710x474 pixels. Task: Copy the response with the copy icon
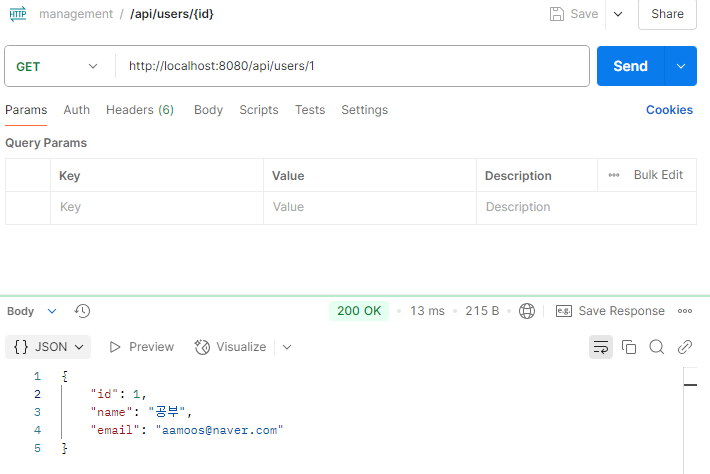(x=628, y=347)
